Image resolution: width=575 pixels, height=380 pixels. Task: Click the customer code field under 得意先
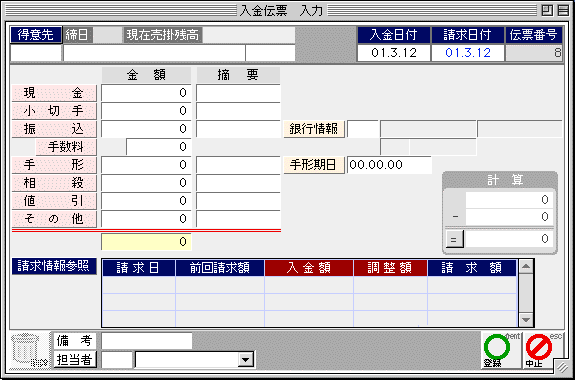pyautogui.click(x=36, y=53)
